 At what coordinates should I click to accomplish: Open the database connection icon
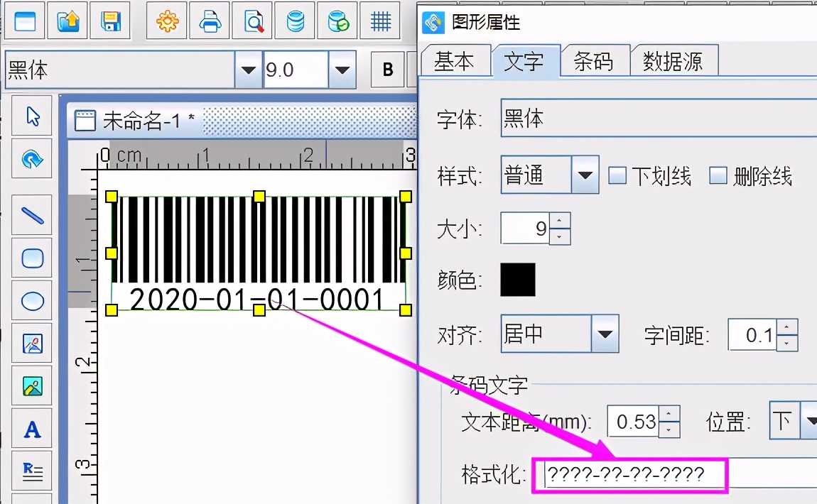295,21
